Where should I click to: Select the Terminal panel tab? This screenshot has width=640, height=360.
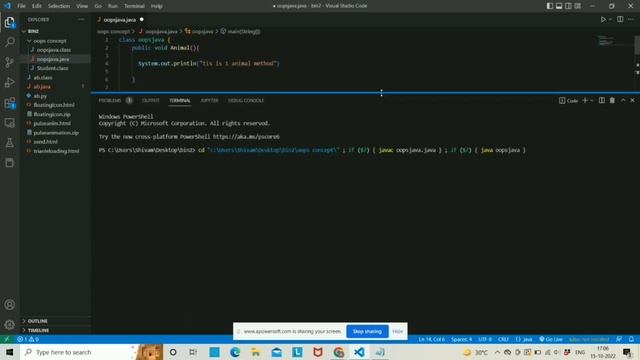point(180,100)
